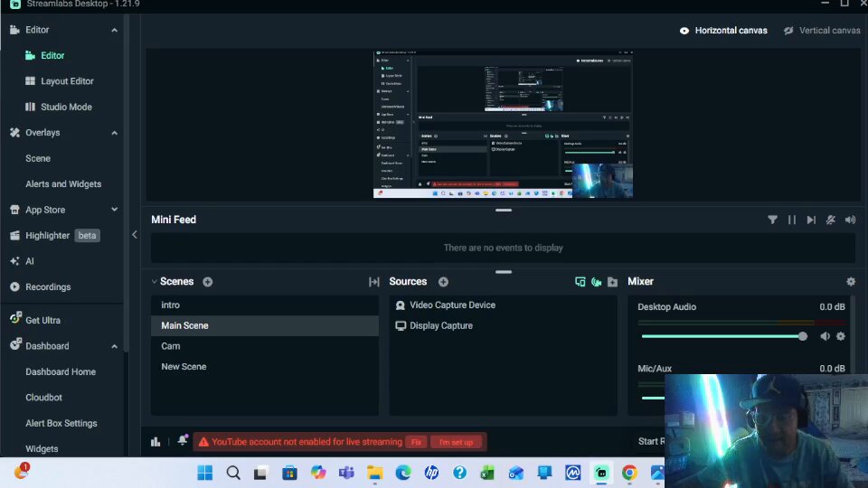
Task: Open Mixer advanced settings gear
Action: [x=851, y=282]
